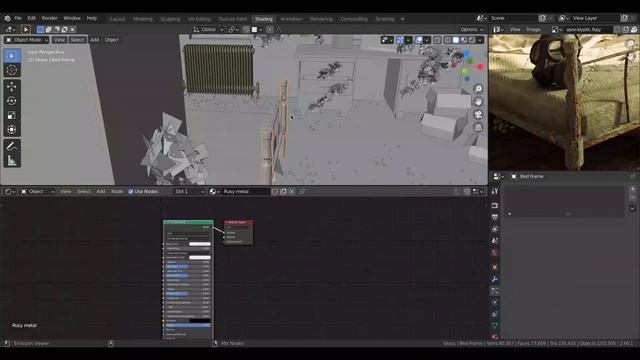
Task: Click the viewport zoom magnifier icon
Action: point(478,89)
